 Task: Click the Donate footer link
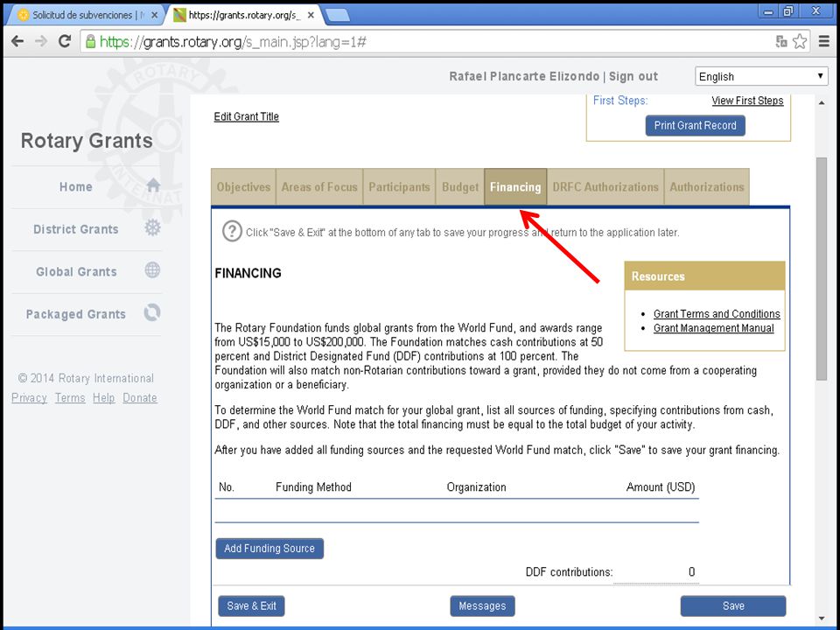tap(140, 398)
